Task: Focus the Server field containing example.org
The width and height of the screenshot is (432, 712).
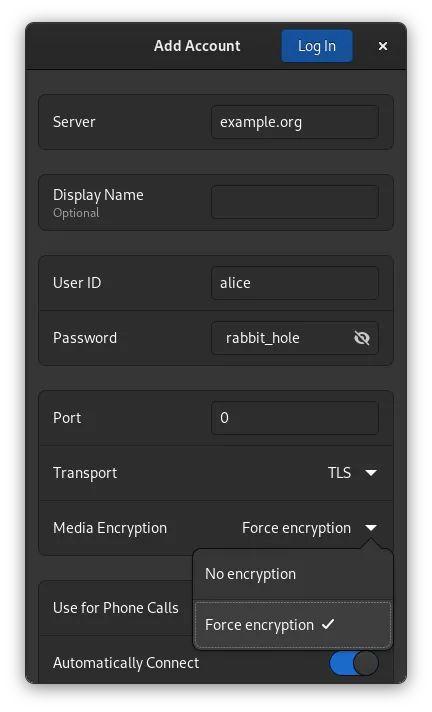Action: point(295,122)
